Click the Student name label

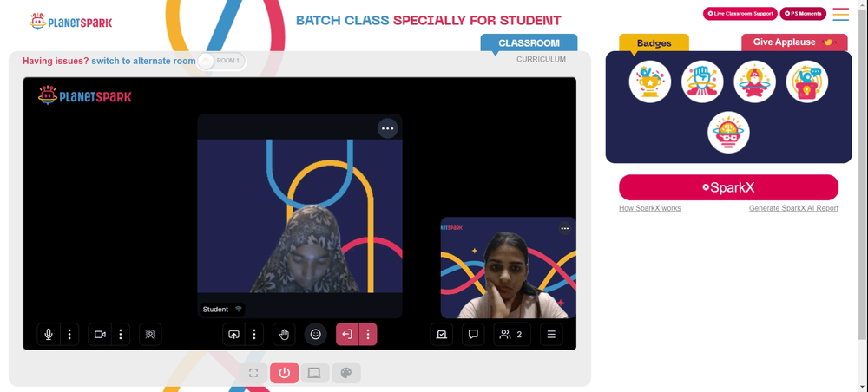215,310
